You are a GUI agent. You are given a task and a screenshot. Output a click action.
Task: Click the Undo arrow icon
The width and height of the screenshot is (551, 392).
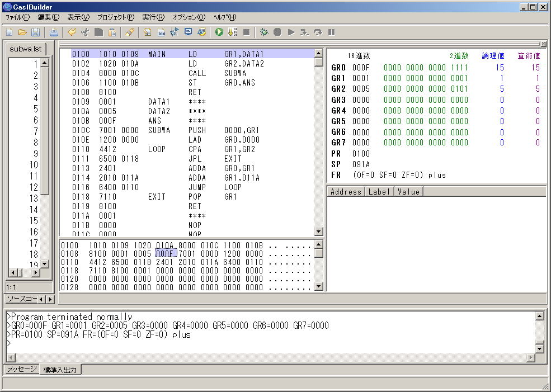point(72,32)
